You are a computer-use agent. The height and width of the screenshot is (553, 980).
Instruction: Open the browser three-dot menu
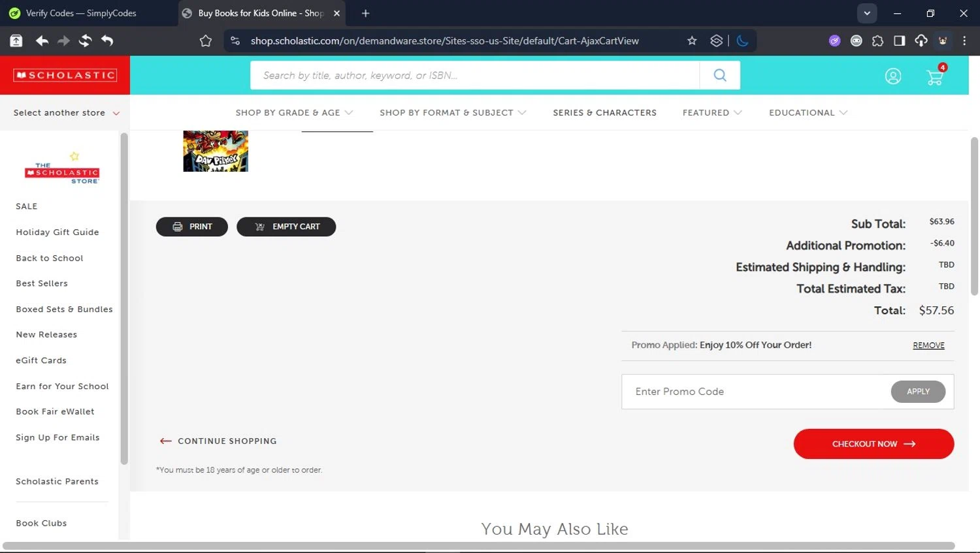click(x=964, y=40)
